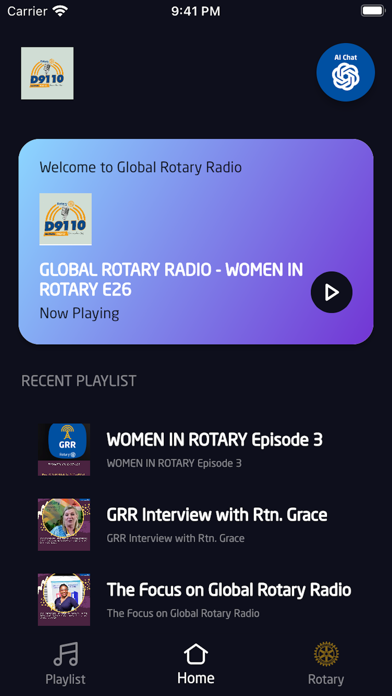Open the Rotary wheel icon
Screen dimensions: 392x696
(326, 654)
